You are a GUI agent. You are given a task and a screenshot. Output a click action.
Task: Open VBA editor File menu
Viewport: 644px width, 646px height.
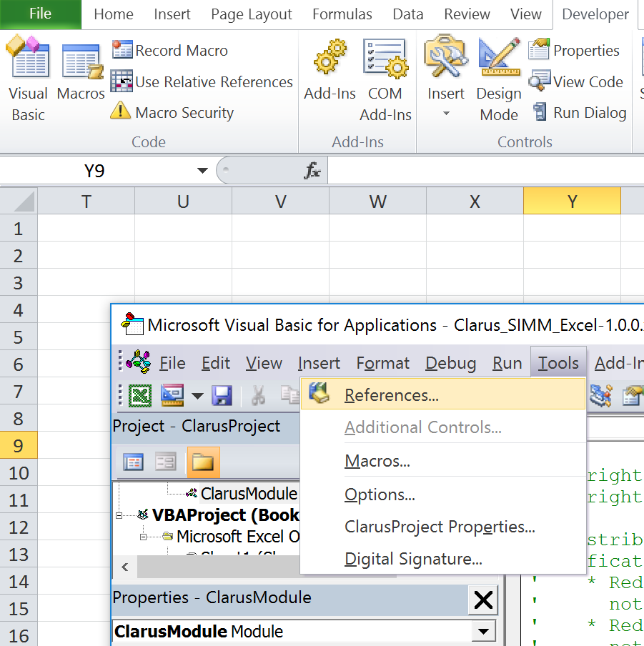[172, 363]
